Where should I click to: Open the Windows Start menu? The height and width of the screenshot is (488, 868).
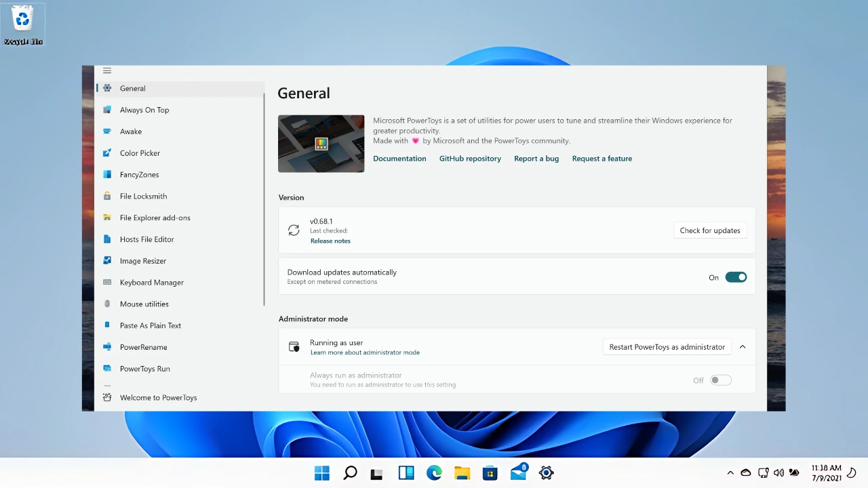322,473
